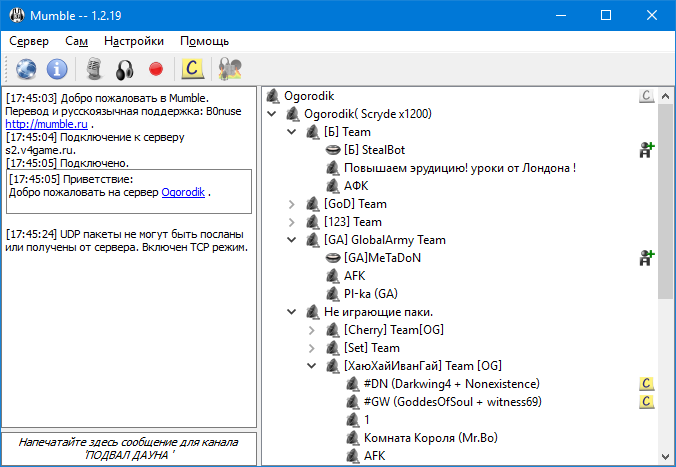Mute yourself with the microphone icon
This screenshot has width=676, height=467.
pos(94,69)
